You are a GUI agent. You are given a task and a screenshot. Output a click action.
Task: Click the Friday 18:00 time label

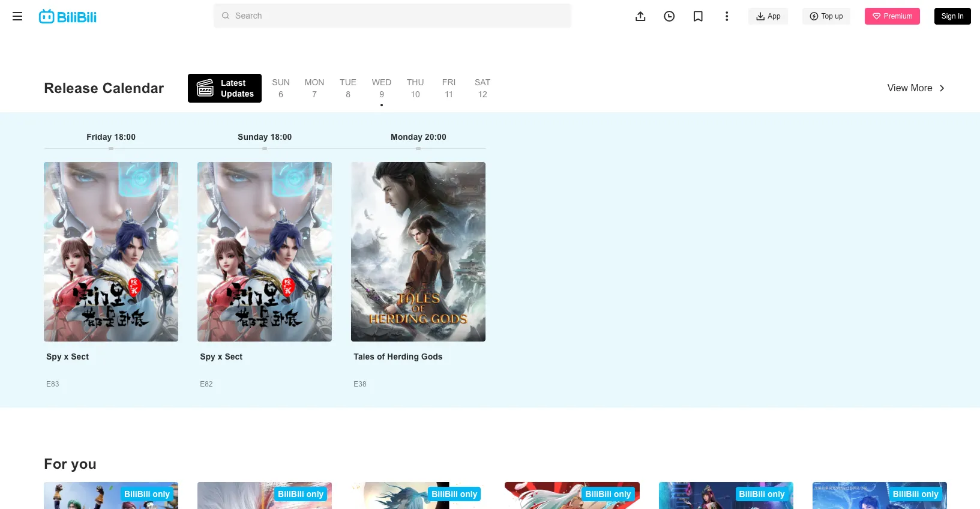click(111, 137)
